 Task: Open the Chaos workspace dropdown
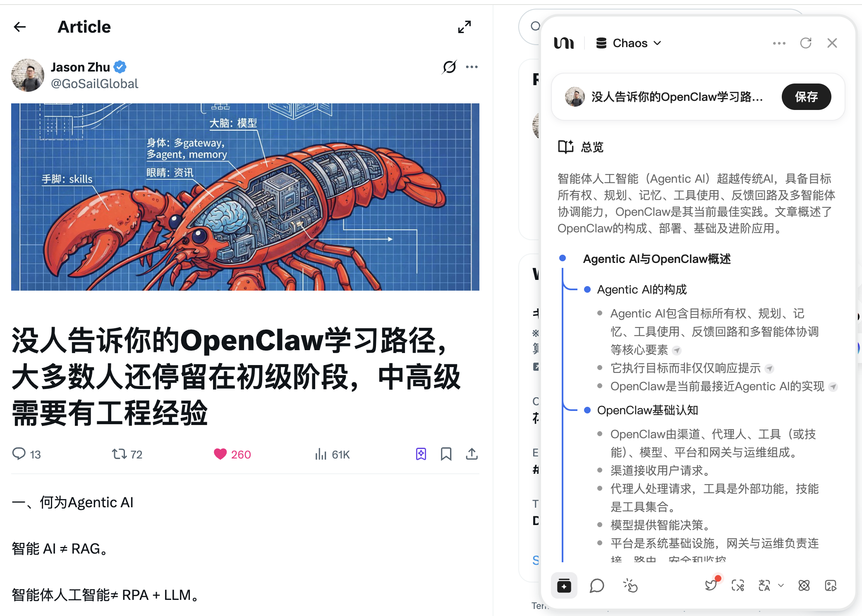pyautogui.click(x=629, y=43)
